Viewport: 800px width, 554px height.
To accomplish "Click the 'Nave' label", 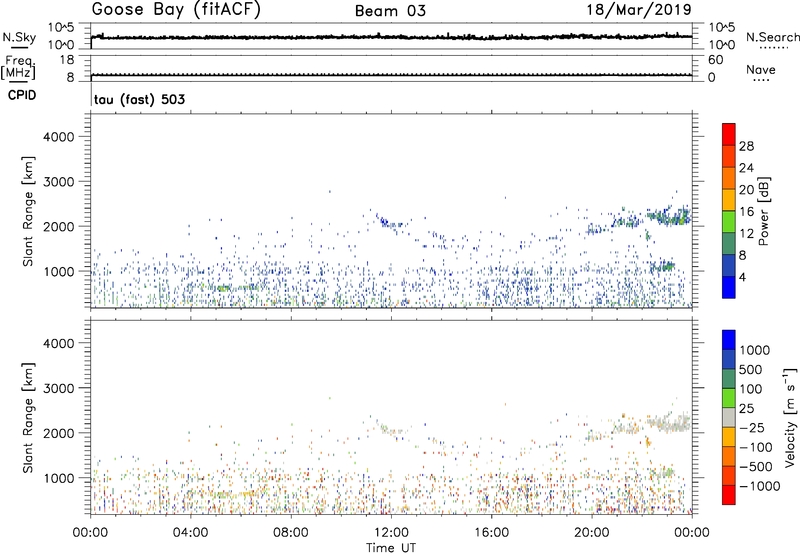I will [761, 70].
